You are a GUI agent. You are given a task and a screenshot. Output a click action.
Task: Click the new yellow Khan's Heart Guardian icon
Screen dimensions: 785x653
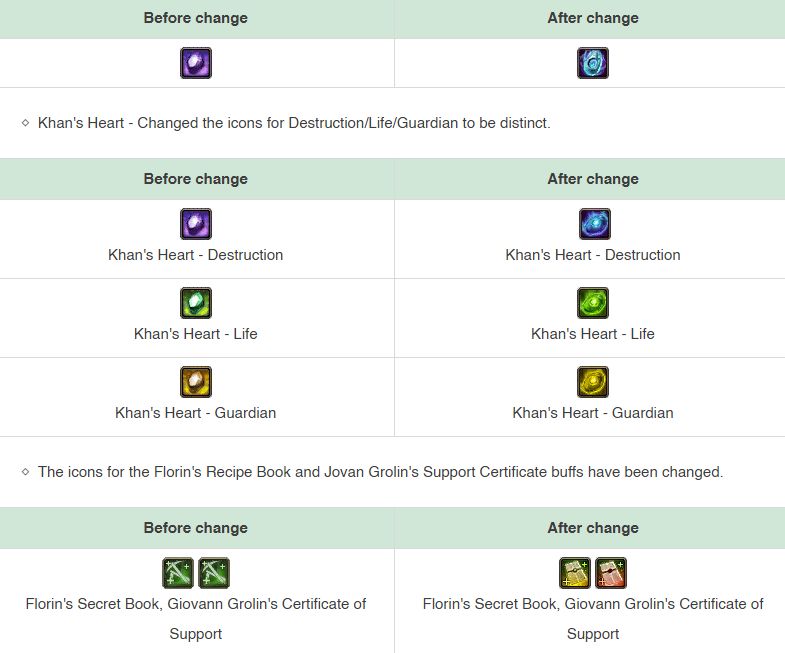click(x=593, y=382)
